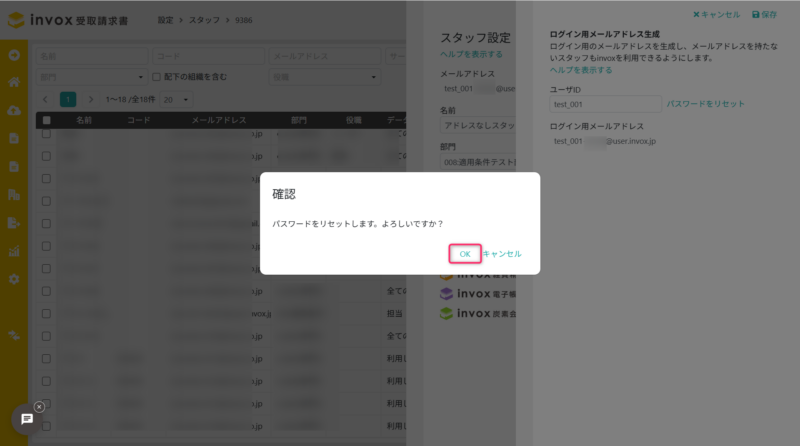Open the export document icon in sidebar
This screenshot has width=800, height=446.
14,222
